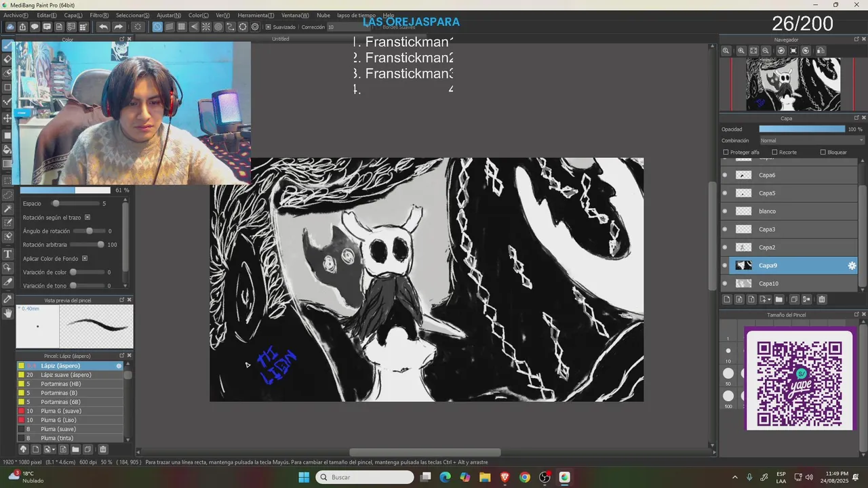Open the Combinación blend mode dropdown
The width and height of the screenshot is (868, 488).
pos(811,140)
